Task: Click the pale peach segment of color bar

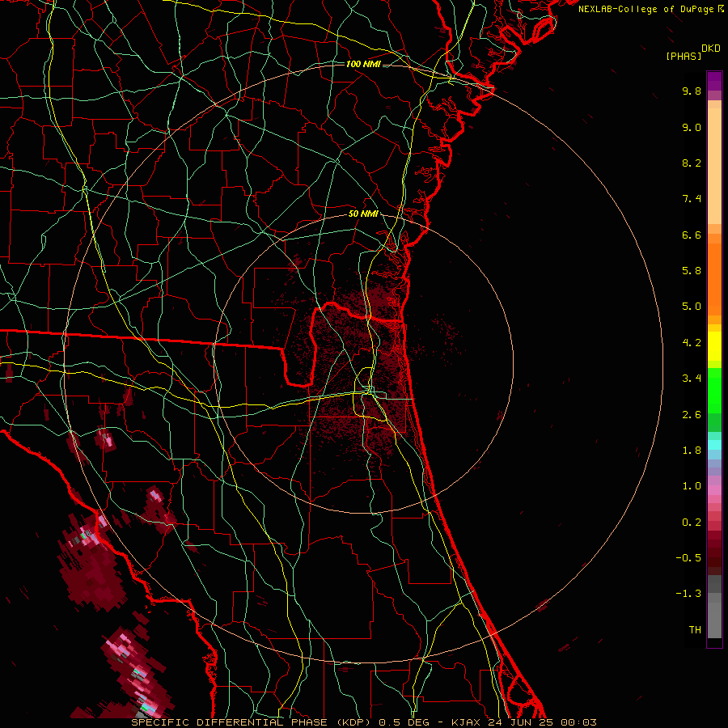Action: [x=714, y=166]
